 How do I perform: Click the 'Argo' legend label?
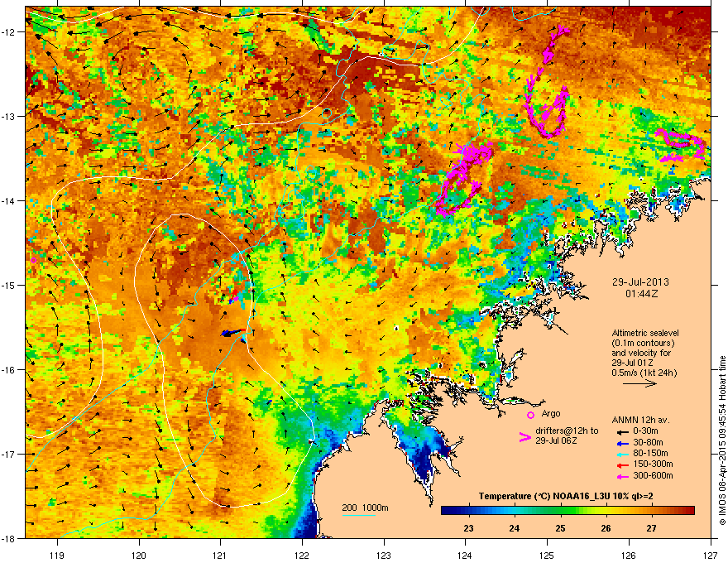click(551, 413)
